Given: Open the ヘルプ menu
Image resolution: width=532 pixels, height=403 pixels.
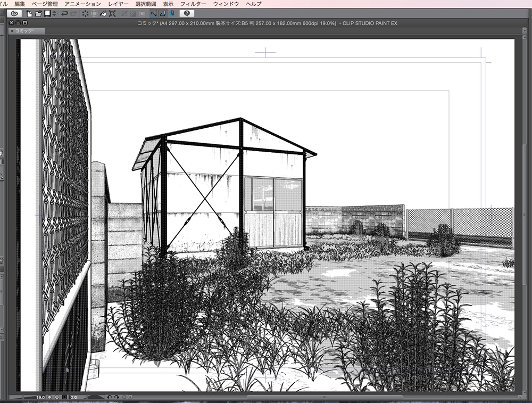Looking at the screenshot, I should coord(253,4).
